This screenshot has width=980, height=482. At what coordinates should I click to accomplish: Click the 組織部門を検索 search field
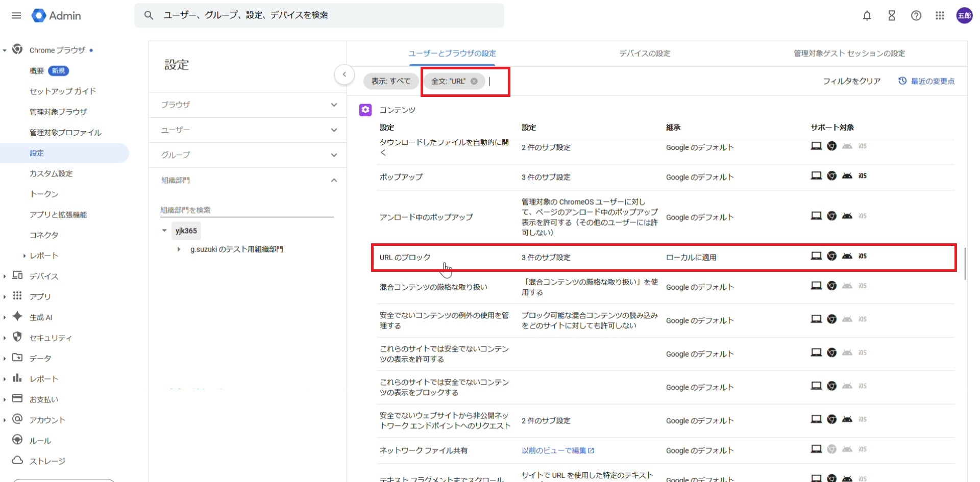(247, 210)
